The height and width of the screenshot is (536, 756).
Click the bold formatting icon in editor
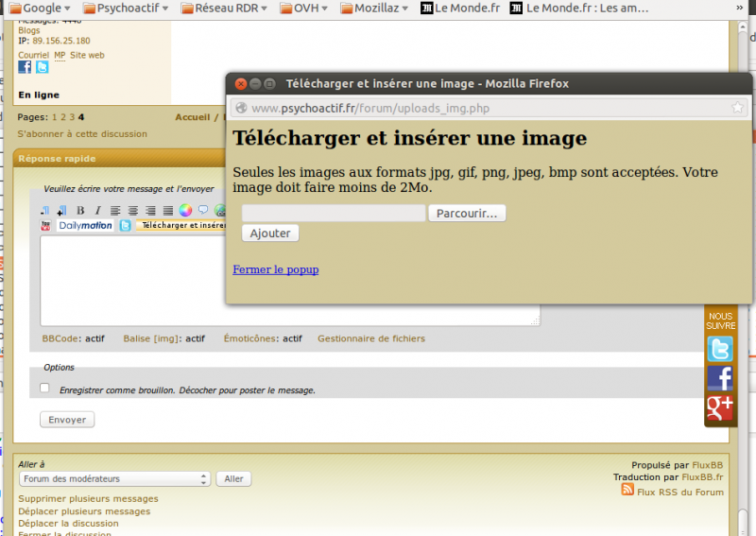tap(80, 210)
